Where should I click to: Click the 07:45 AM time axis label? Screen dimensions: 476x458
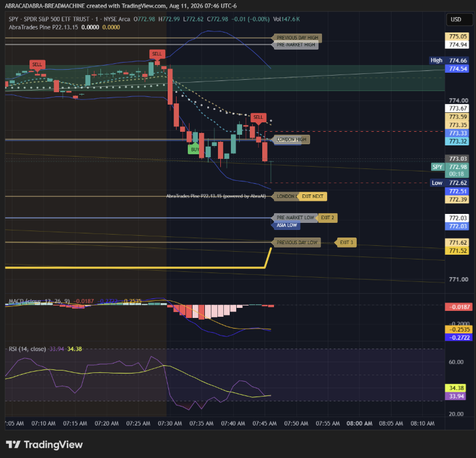tap(265, 423)
